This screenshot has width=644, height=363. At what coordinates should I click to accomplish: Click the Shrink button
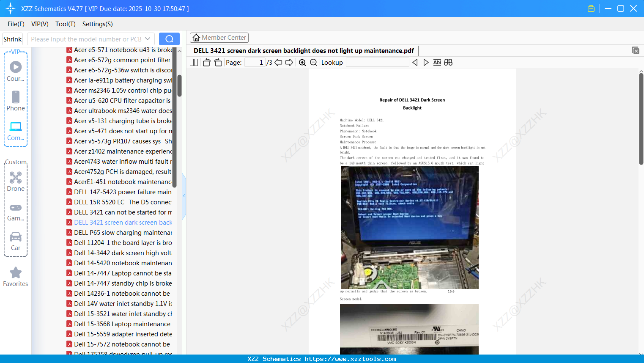point(13,39)
